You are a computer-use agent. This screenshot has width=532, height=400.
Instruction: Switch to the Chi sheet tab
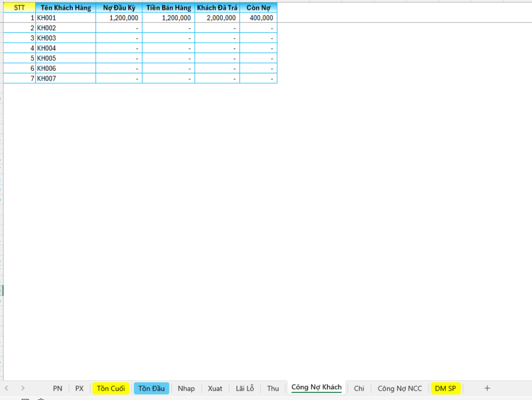click(x=359, y=388)
